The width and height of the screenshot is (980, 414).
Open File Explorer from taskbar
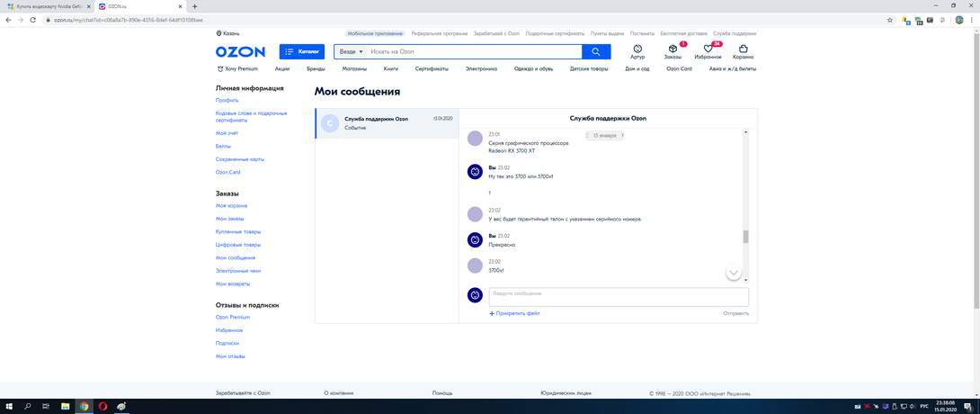(x=65, y=407)
